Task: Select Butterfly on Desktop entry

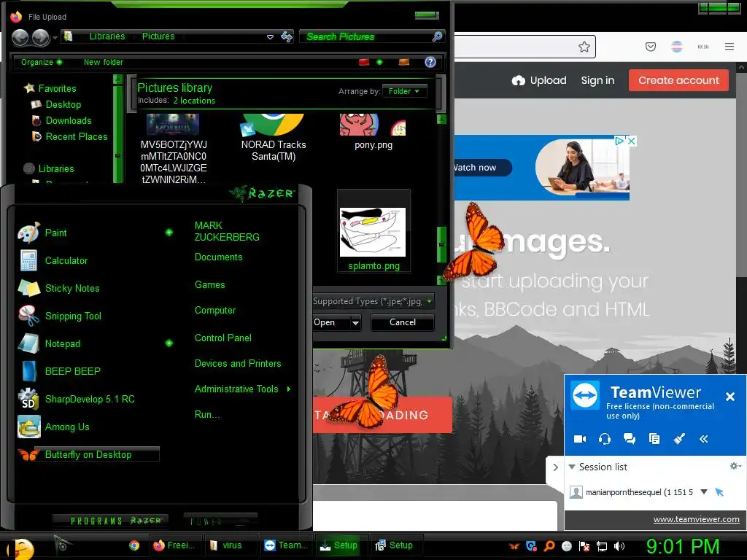Action: [x=88, y=455]
